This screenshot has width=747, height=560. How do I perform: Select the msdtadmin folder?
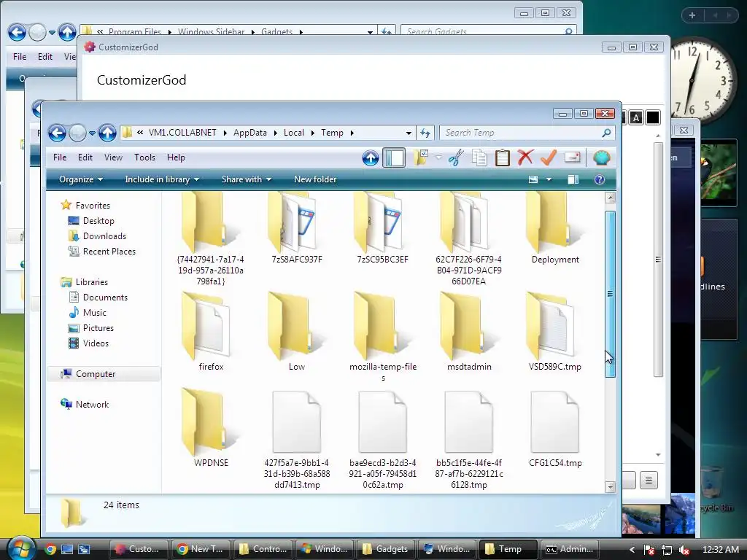coord(469,332)
